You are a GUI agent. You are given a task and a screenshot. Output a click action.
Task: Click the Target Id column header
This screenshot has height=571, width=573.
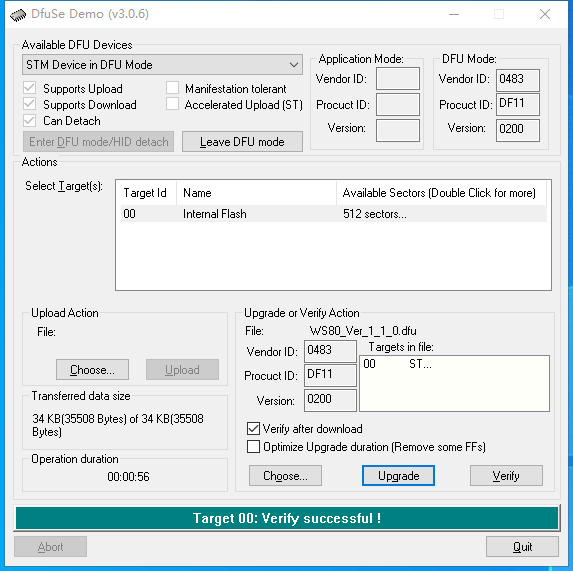(147, 193)
